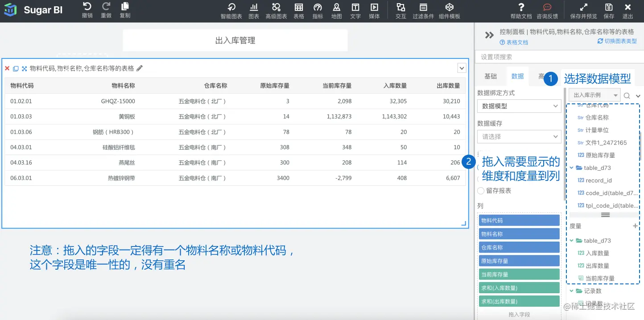Open Help Docs (帮助文档)
This screenshot has width=644, height=320.
tap(521, 11)
